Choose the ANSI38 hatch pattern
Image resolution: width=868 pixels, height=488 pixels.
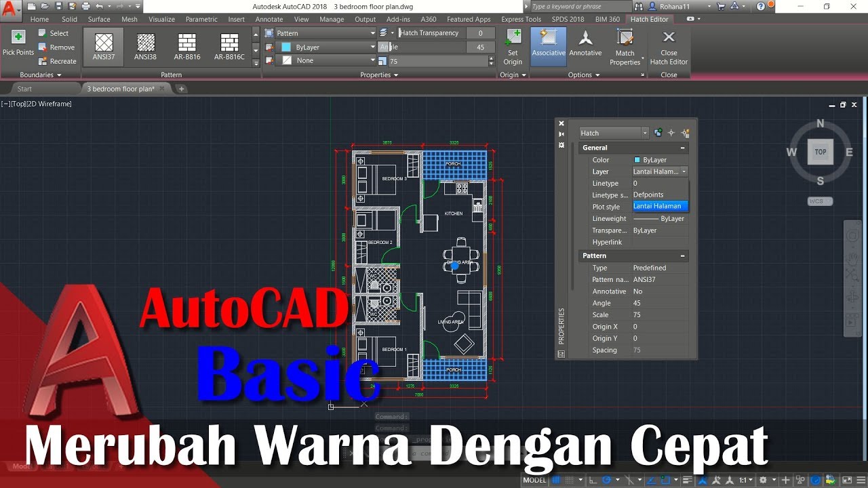[145, 47]
